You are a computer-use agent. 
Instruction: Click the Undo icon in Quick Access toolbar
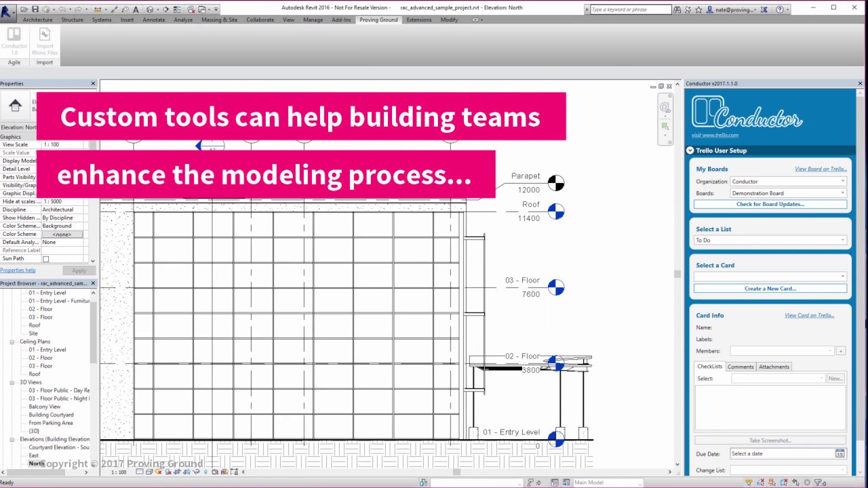(x=63, y=9)
